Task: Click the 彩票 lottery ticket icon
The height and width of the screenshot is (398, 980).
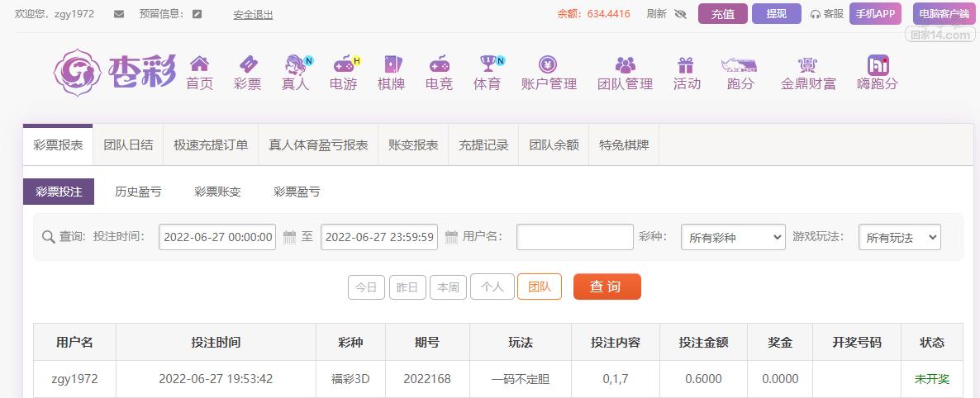Action: 247,64
